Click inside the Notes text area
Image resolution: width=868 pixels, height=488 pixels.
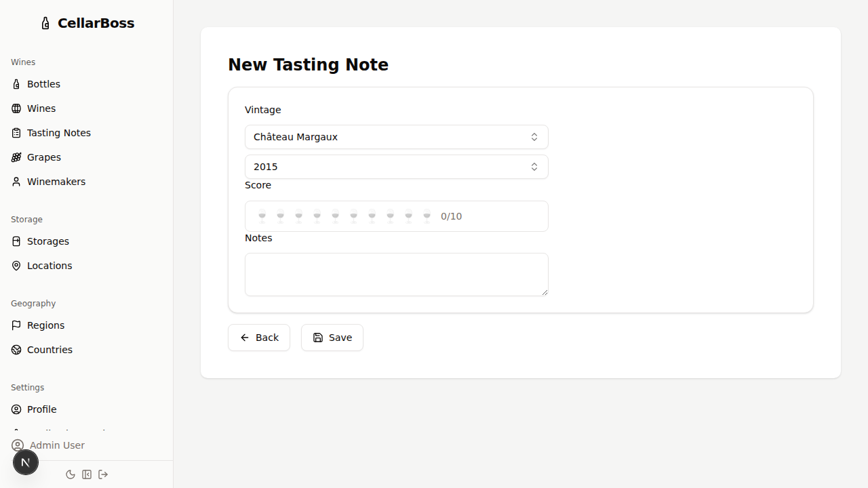coord(396,274)
